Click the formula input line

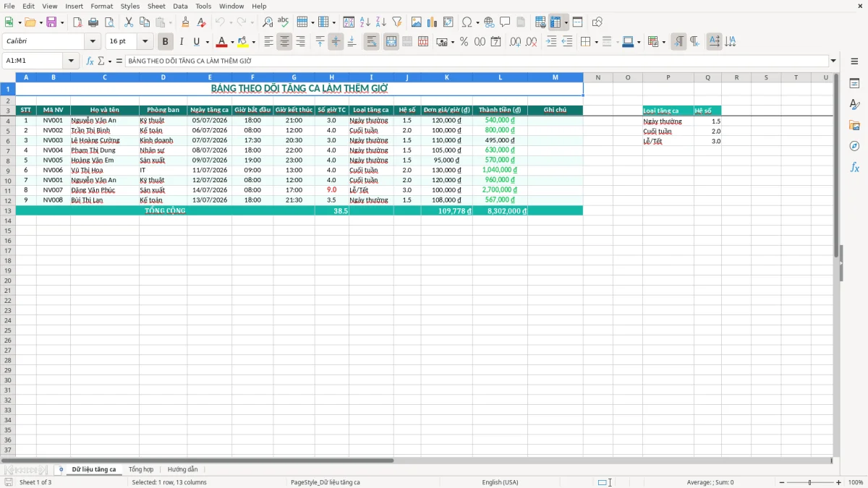point(476,61)
